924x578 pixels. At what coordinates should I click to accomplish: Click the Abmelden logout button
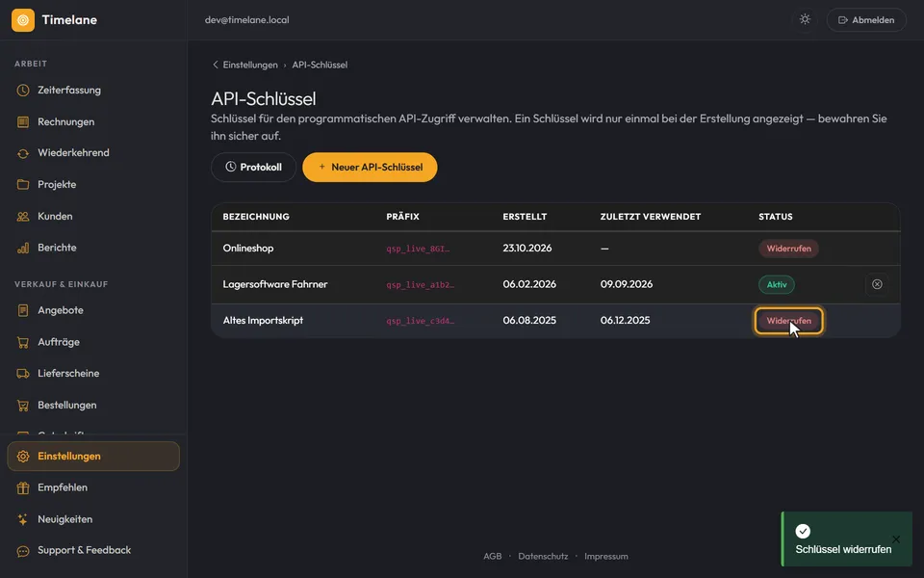(x=866, y=20)
